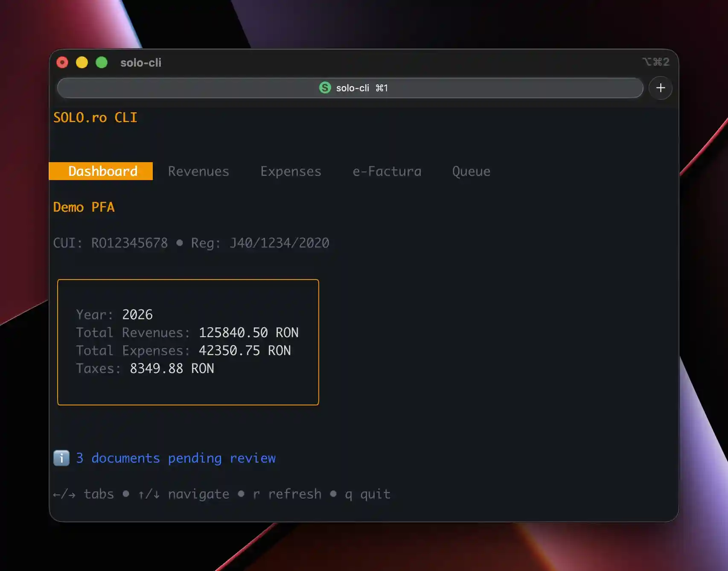Maximize the window using the green button
728x571 pixels.
click(x=102, y=63)
